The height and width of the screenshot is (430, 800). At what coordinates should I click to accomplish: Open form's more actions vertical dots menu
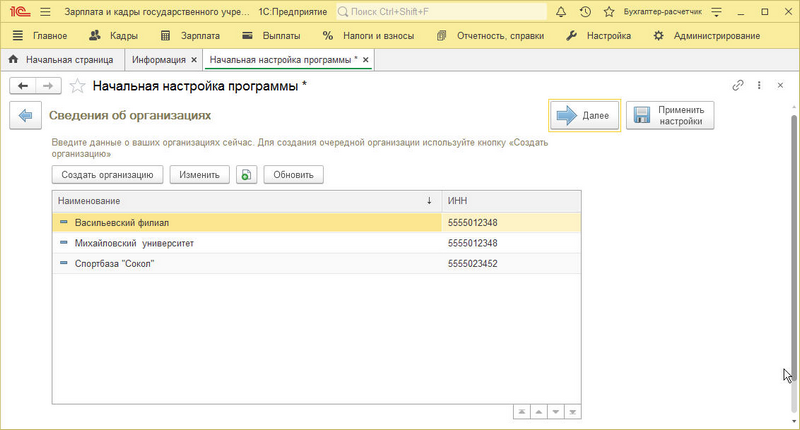pyautogui.click(x=760, y=86)
